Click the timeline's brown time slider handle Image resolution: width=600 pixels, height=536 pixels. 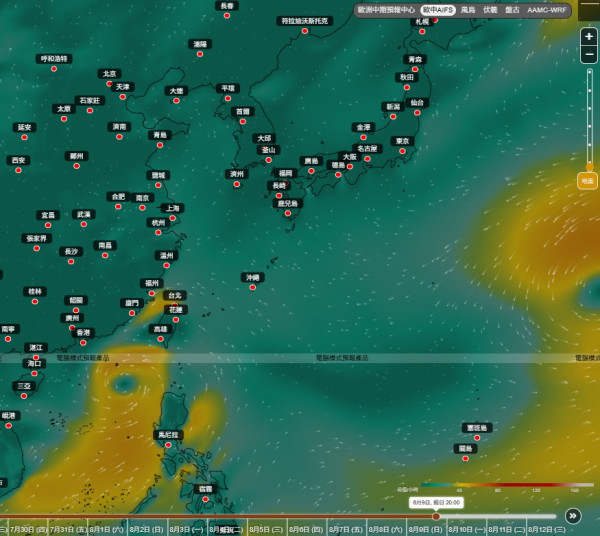pyautogui.click(x=436, y=516)
